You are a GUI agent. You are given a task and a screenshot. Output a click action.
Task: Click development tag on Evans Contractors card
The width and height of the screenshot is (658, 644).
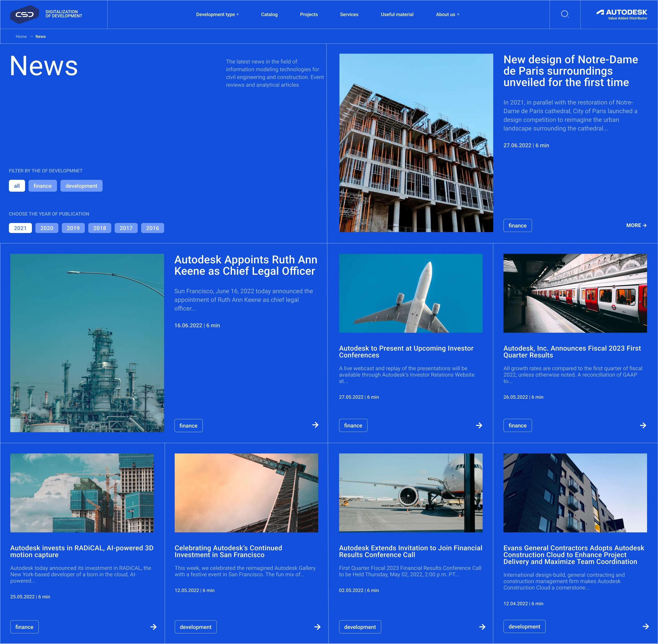[x=524, y=626]
